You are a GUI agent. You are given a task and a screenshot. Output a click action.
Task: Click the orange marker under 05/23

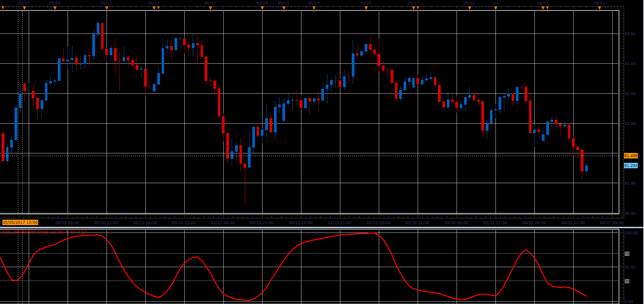(314, 8)
